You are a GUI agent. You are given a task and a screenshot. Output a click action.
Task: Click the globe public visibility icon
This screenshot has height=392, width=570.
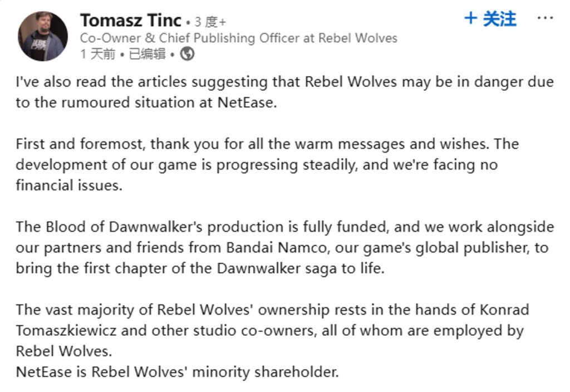point(188,54)
